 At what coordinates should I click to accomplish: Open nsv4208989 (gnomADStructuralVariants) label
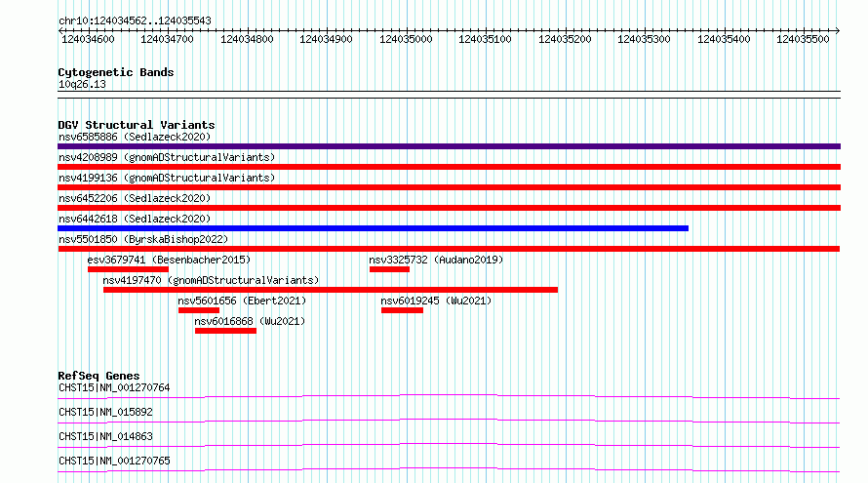(x=167, y=157)
